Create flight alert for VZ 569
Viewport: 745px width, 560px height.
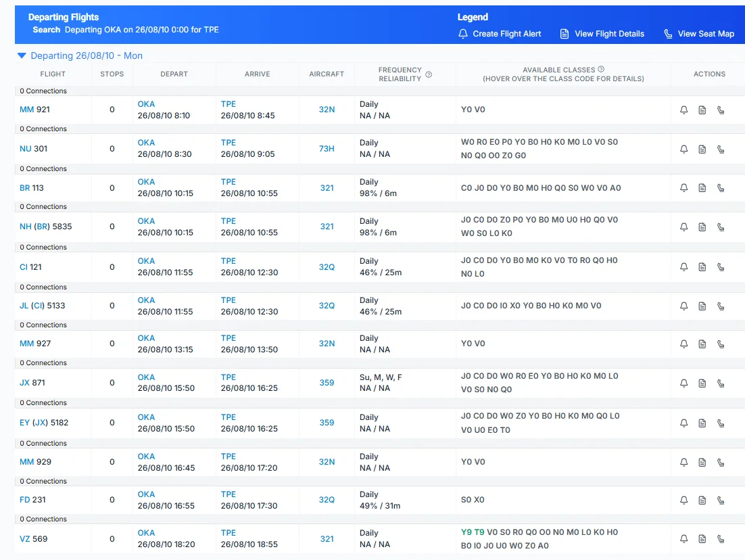coord(683,539)
